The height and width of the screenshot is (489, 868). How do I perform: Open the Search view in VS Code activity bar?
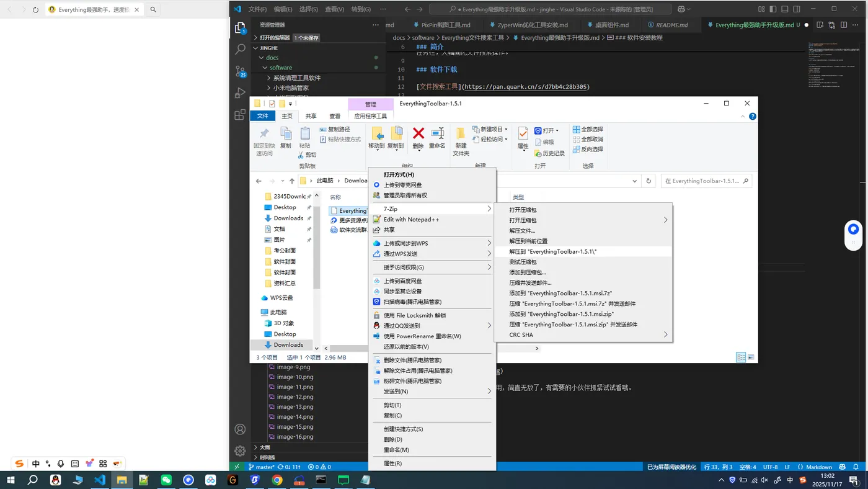(x=240, y=50)
